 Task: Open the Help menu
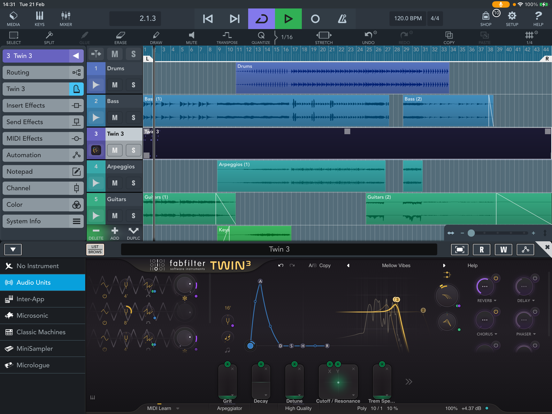[538, 19]
